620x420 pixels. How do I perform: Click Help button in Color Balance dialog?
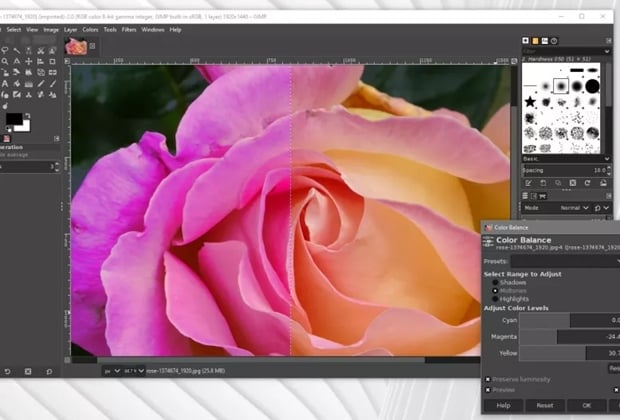[503, 405]
